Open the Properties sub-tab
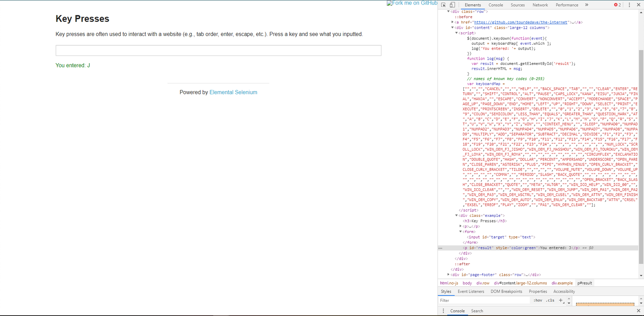Screen dimensions: 644x316 coord(538,291)
